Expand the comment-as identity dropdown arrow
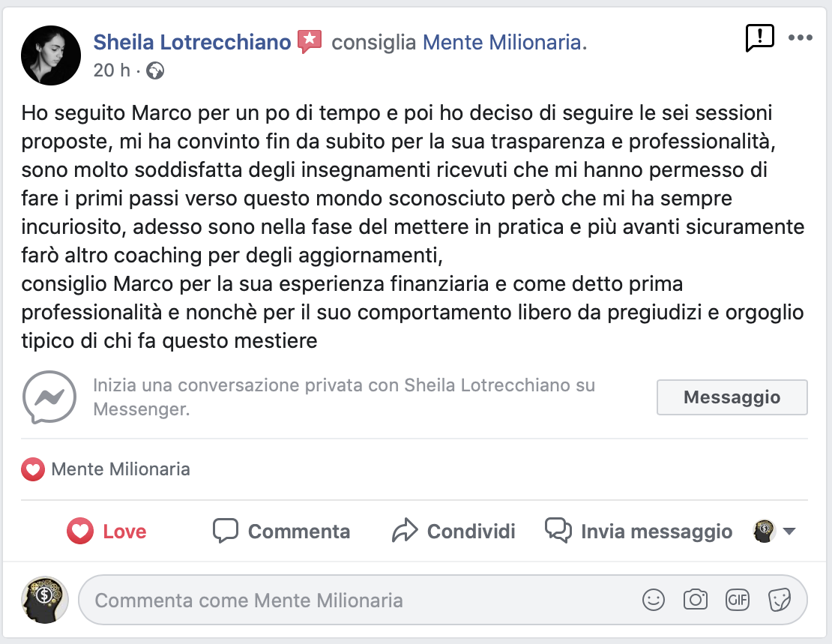This screenshot has width=832, height=644. [789, 532]
